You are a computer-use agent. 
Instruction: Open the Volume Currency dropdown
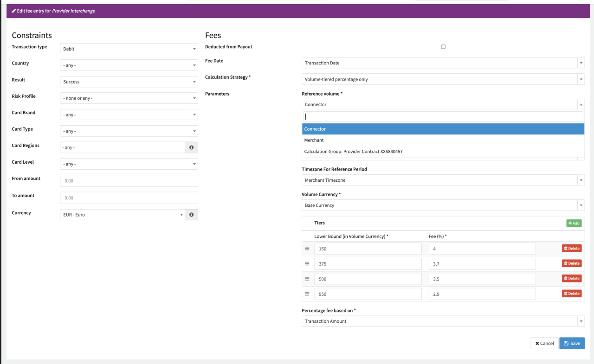[443, 205]
